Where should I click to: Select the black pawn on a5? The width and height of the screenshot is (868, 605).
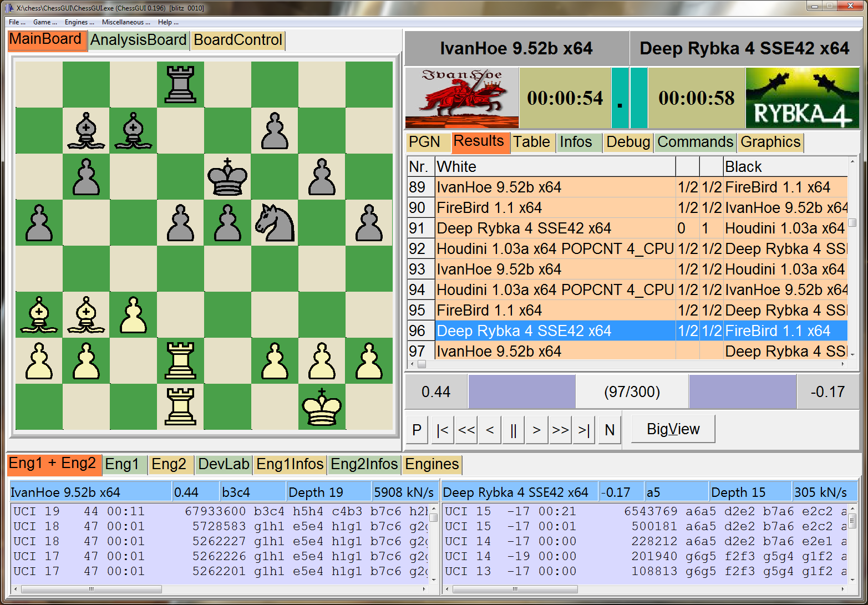39,222
